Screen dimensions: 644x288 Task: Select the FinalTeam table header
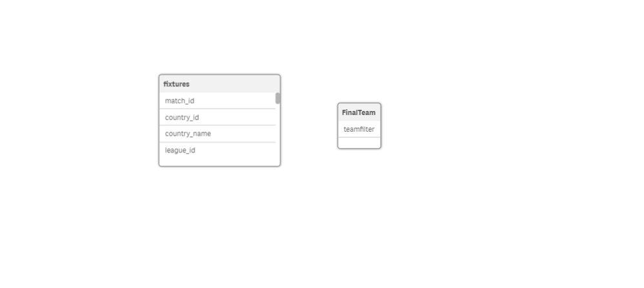[359, 112]
